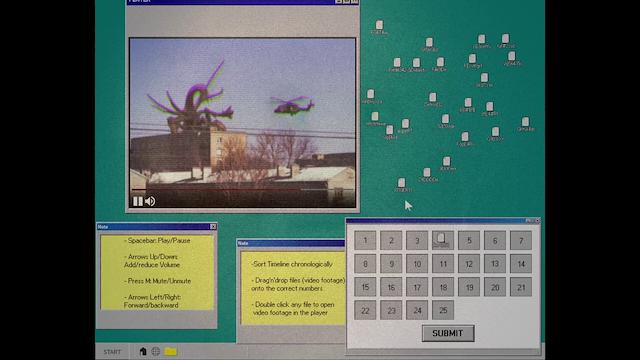640x360 pixels.
Task: Select timeline slot 7
Action: click(x=521, y=240)
